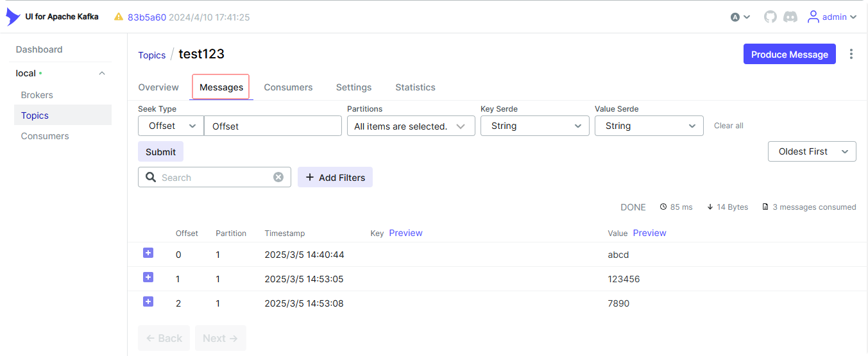Open the Partitions selection dropdown
The width and height of the screenshot is (868, 356).
[x=411, y=126]
